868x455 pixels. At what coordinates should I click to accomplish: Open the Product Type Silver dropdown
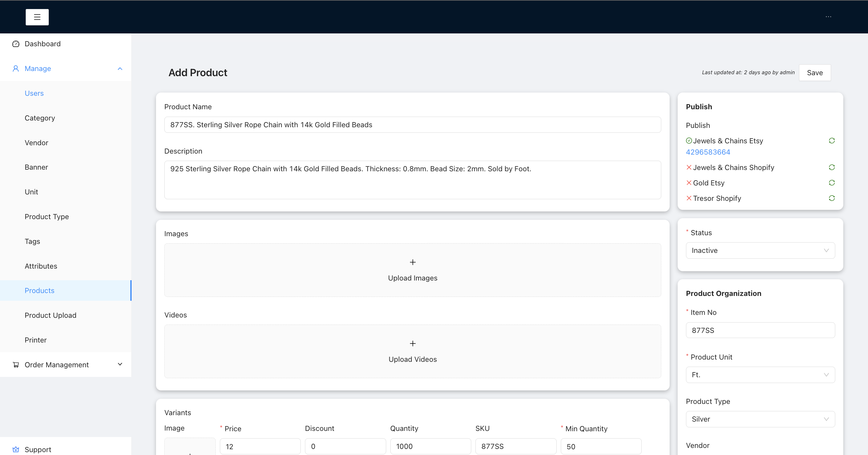coord(760,419)
